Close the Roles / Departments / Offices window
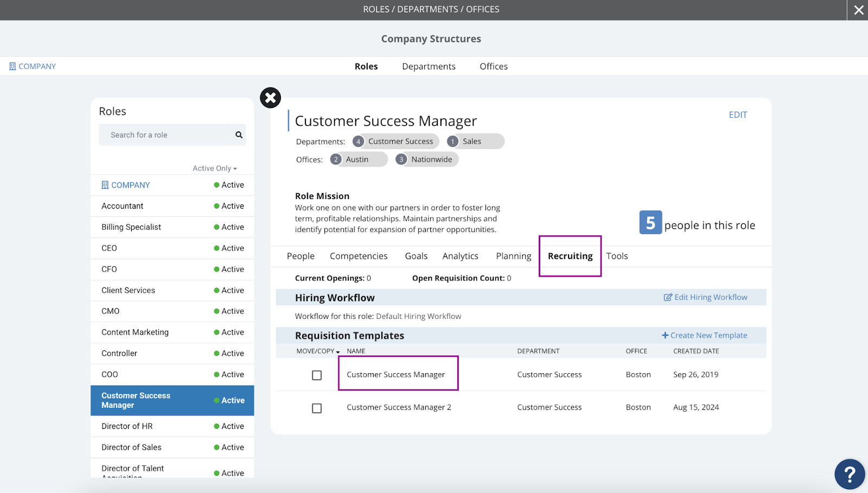The height and width of the screenshot is (493, 868). pyautogui.click(x=858, y=10)
